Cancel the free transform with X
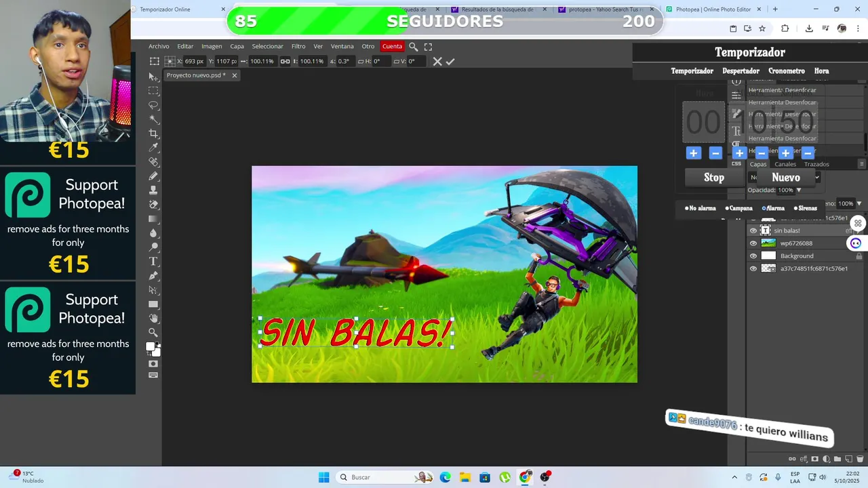The image size is (868, 488). (437, 61)
